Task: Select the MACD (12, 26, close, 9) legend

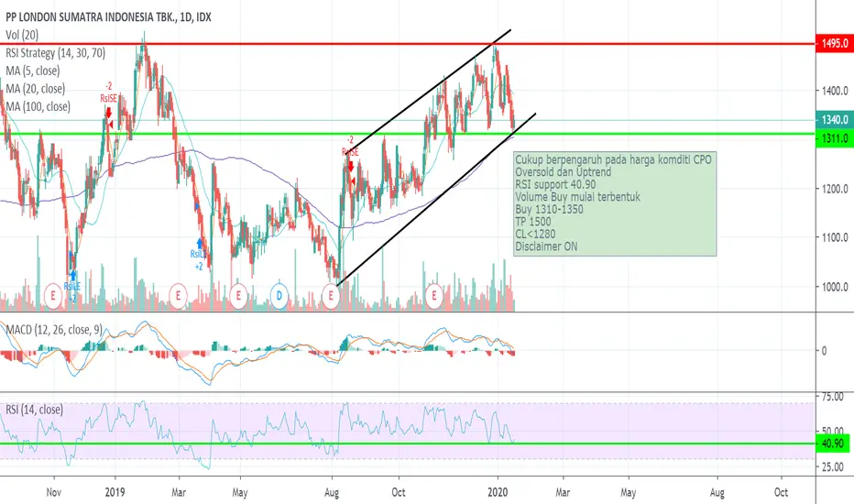Action: click(x=54, y=330)
